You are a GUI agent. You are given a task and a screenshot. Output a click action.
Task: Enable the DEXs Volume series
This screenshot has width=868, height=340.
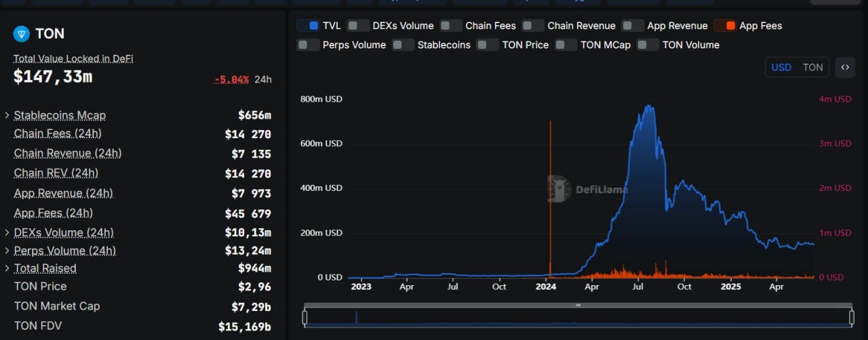358,26
